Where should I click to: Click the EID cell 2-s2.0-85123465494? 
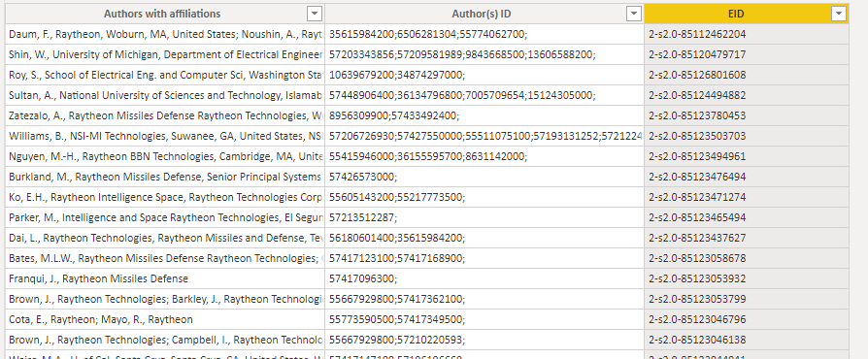747,218
